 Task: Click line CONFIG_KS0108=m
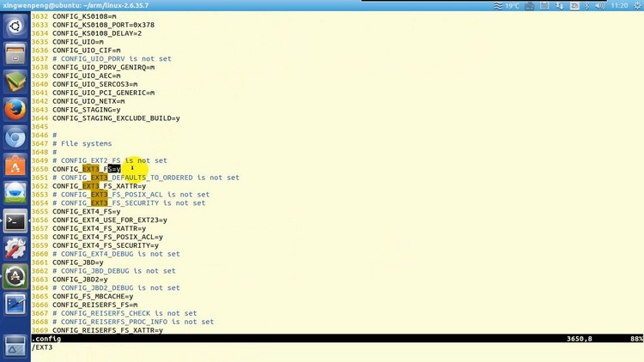(84, 16)
